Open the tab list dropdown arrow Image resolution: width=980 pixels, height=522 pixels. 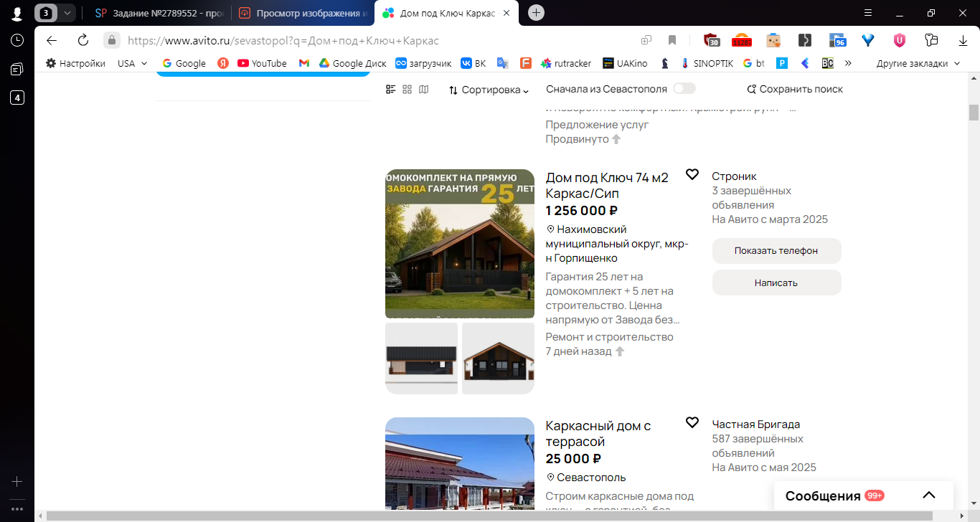point(66,13)
